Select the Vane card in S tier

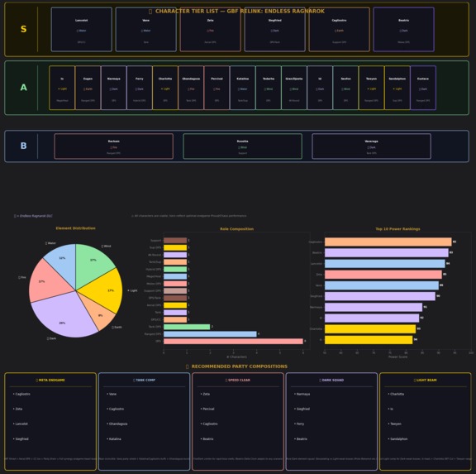pos(146,30)
